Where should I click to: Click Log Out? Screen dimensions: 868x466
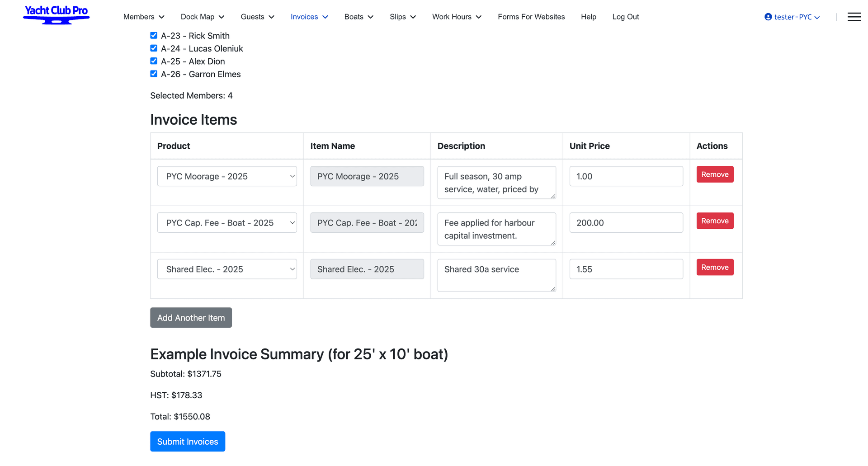(x=626, y=17)
